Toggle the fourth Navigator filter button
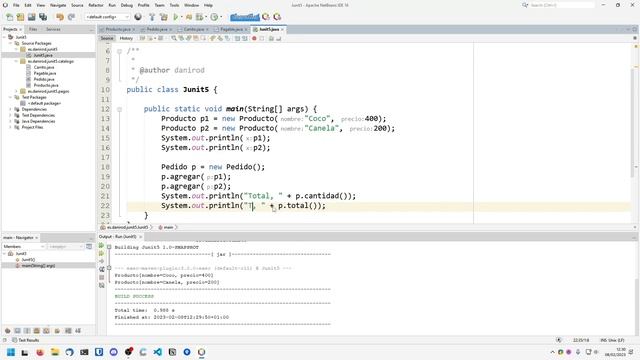640x360 pixels. point(37,331)
